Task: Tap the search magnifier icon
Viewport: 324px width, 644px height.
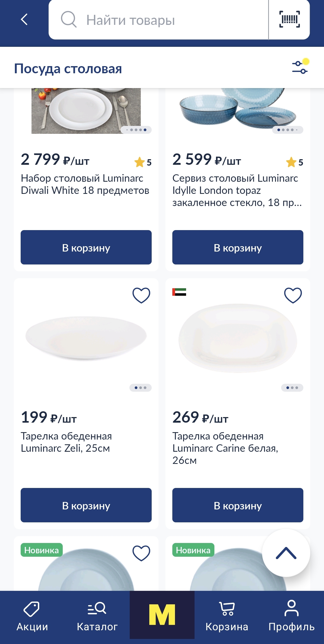Action: [x=69, y=20]
